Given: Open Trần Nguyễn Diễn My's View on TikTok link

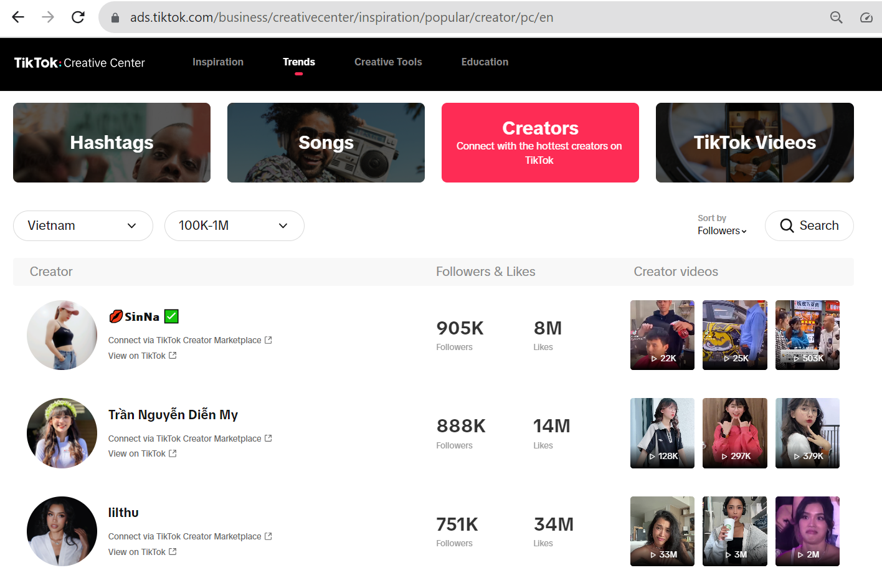Looking at the screenshot, I should [142, 453].
